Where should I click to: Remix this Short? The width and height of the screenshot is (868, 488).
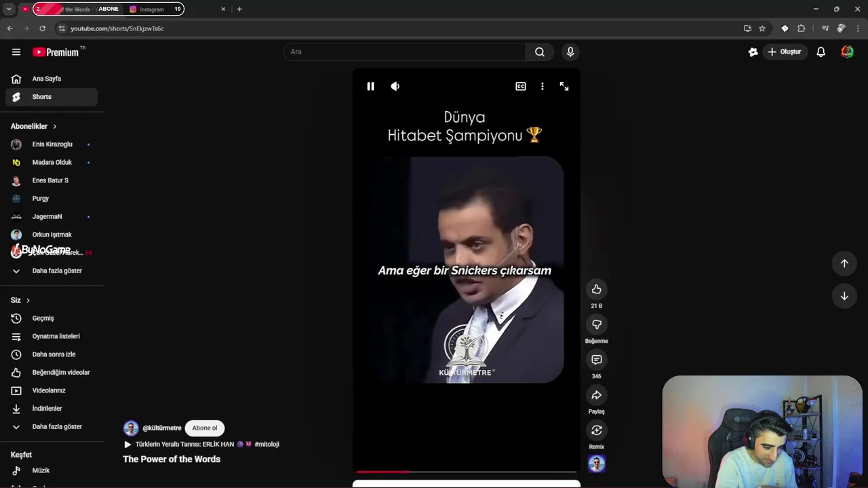tap(597, 430)
